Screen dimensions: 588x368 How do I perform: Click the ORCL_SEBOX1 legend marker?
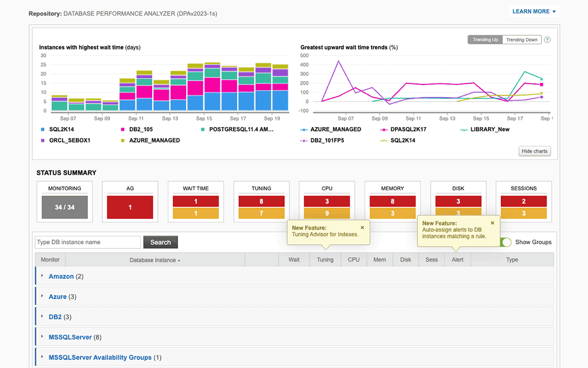pyautogui.click(x=42, y=140)
